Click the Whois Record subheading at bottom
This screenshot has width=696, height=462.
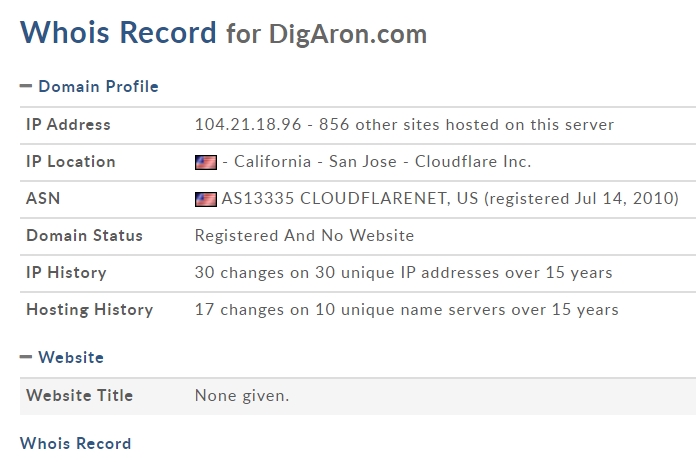click(75, 443)
